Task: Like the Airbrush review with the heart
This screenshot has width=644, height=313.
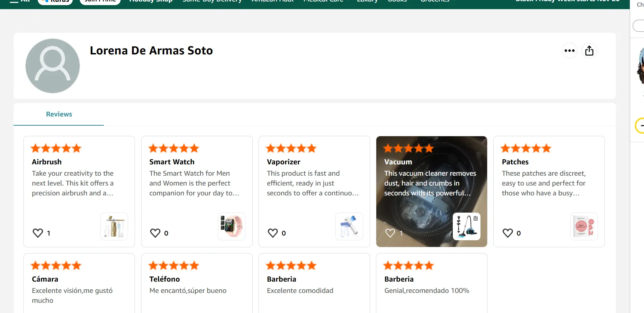Action: pos(38,233)
